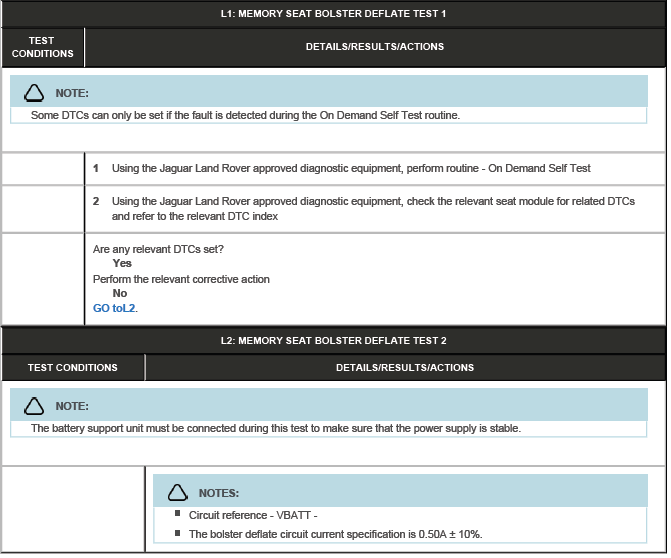Image resolution: width=671 pixels, height=558 pixels.
Task: Select the TEST CONDITIONS column header under L1
Action: [x=42, y=47]
